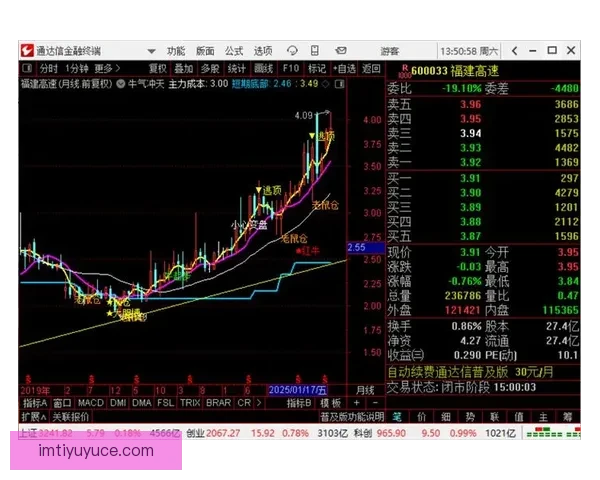Image resolution: width=600 pixels, height=480 pixels.
Task: Click the 科创 index value 965.90
Action: [x=391, y=433]
